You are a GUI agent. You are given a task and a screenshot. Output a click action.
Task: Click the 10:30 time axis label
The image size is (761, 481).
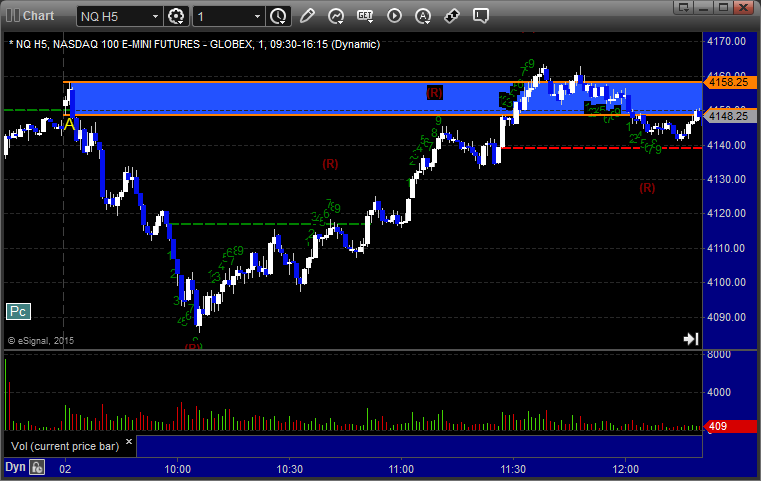pos(289,469)
